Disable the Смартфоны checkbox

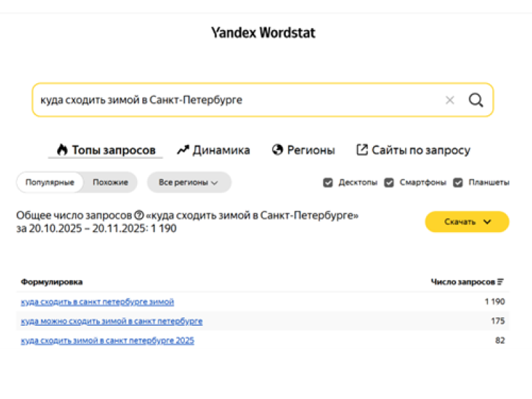(x=388, y=182)
